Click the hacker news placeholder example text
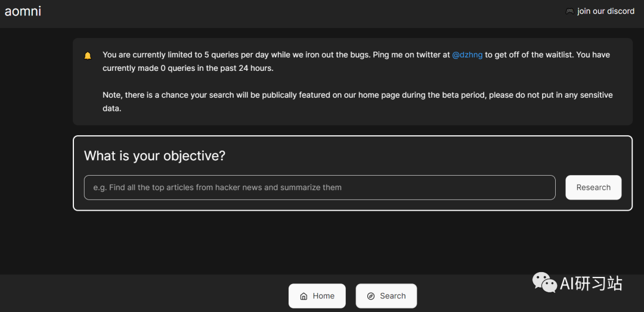Image resolution: width=644 pixels, height=312 pixels. [x=217, y=188]
